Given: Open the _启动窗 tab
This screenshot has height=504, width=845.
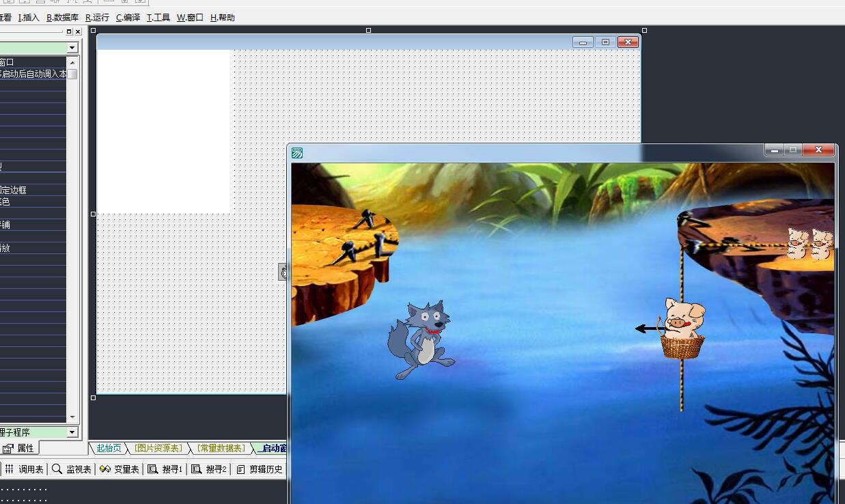Looking at the screenshot, I should 272,448.
